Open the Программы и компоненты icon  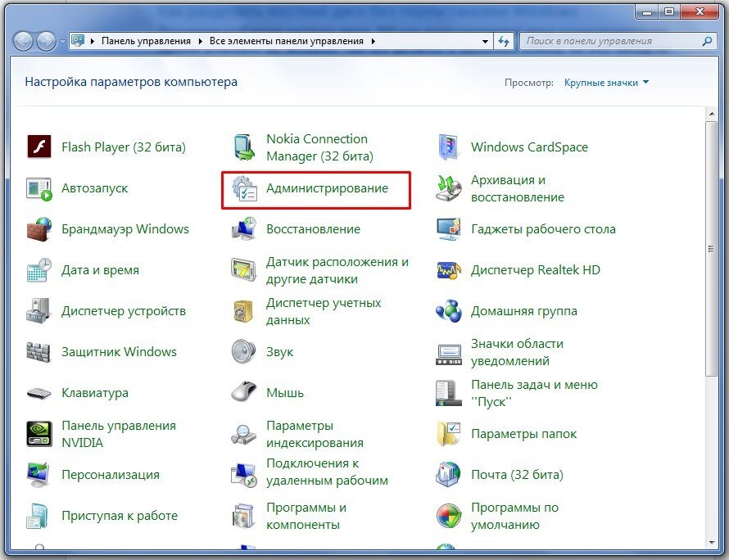pyautogui.click(x=244, y=516)
